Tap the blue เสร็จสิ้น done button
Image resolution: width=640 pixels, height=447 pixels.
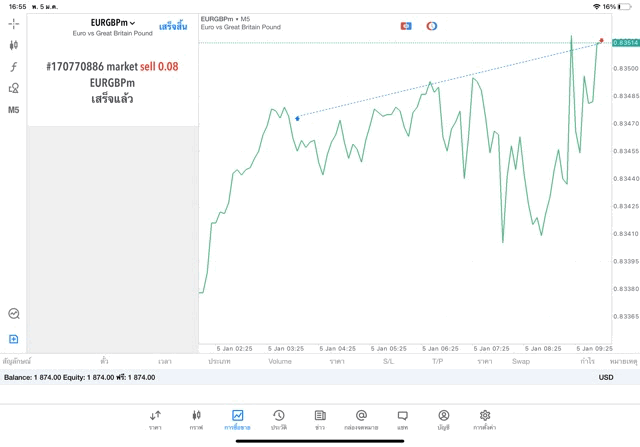click(x=173, y=27)
